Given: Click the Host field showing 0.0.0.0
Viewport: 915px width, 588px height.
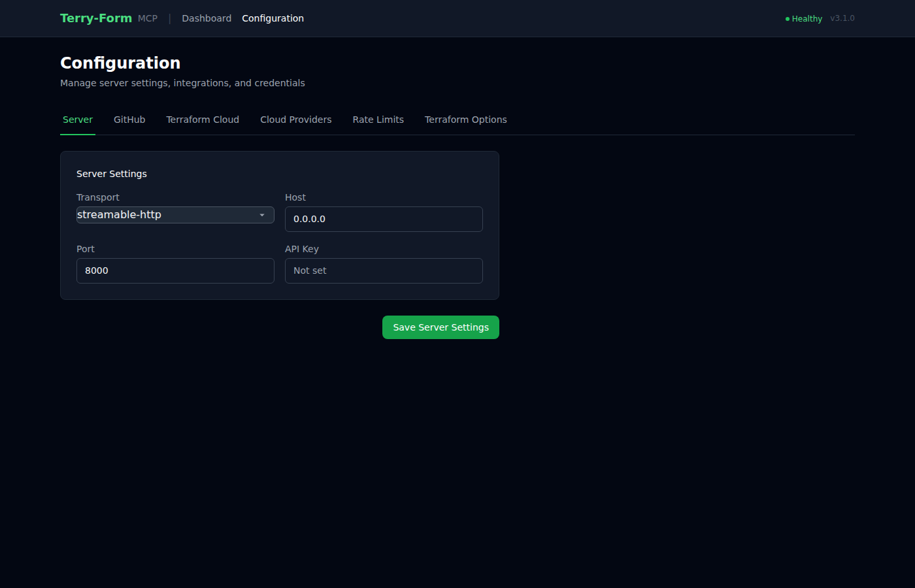Looking at the screenshot, I should 384,219.
